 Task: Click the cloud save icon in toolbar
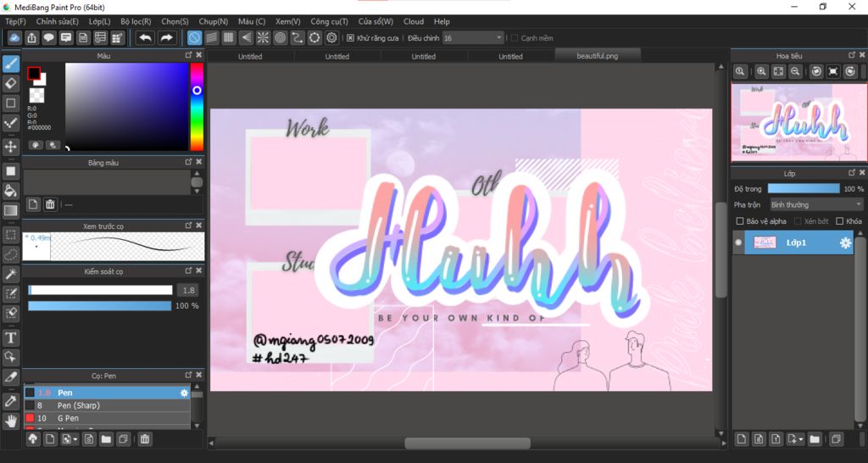tap(14, 37)
